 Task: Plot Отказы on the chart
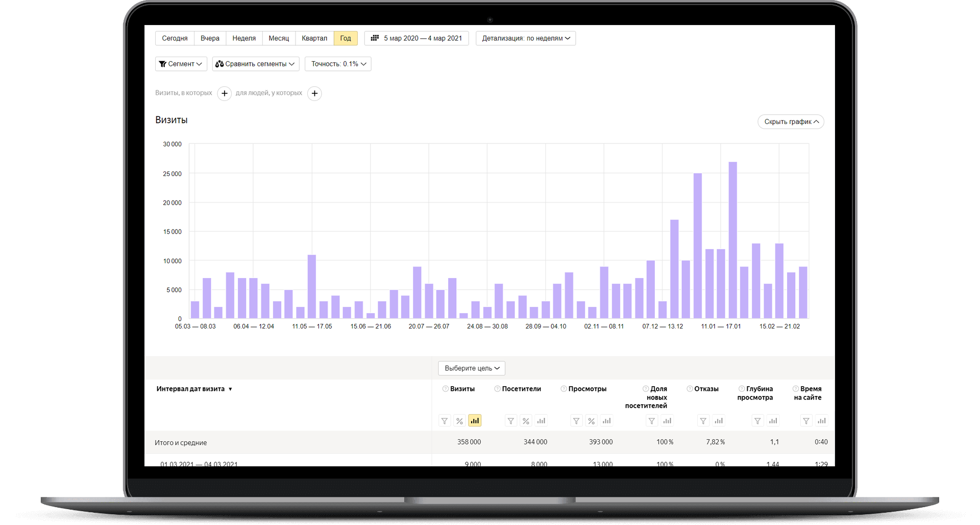point(719,421)
